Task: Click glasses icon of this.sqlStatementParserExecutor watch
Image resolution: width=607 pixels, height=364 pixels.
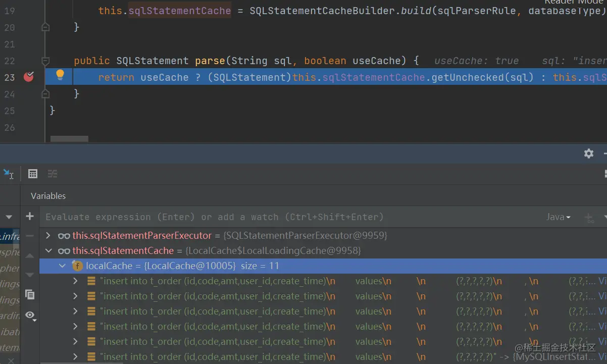Action: pos(64,236)
